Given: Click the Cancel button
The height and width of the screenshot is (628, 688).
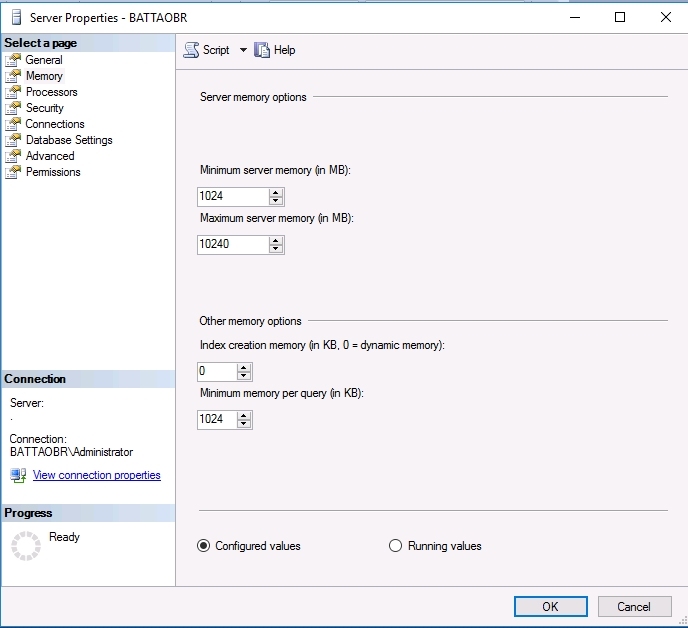Looking at the screenshot, I should click(x=634, y=606).
